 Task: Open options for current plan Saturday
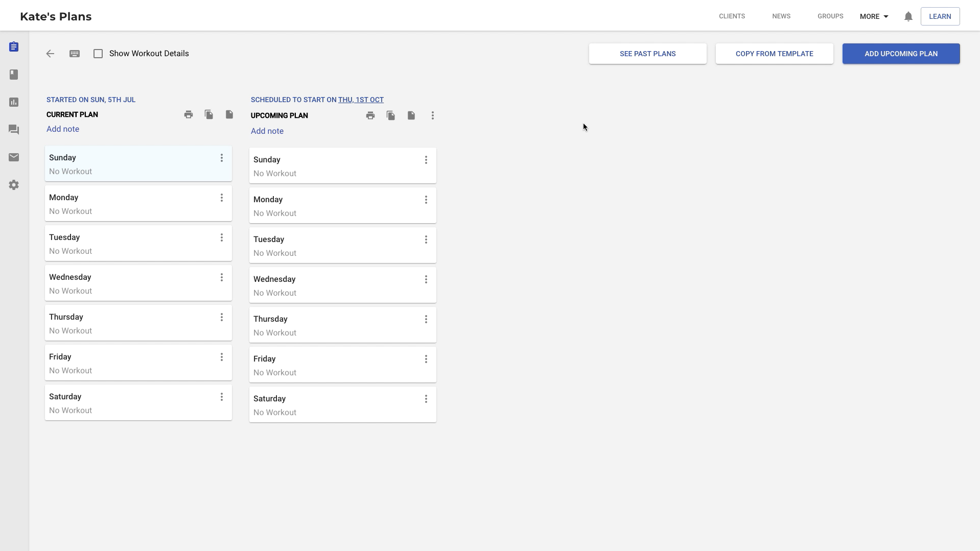(x=222, y=397)
